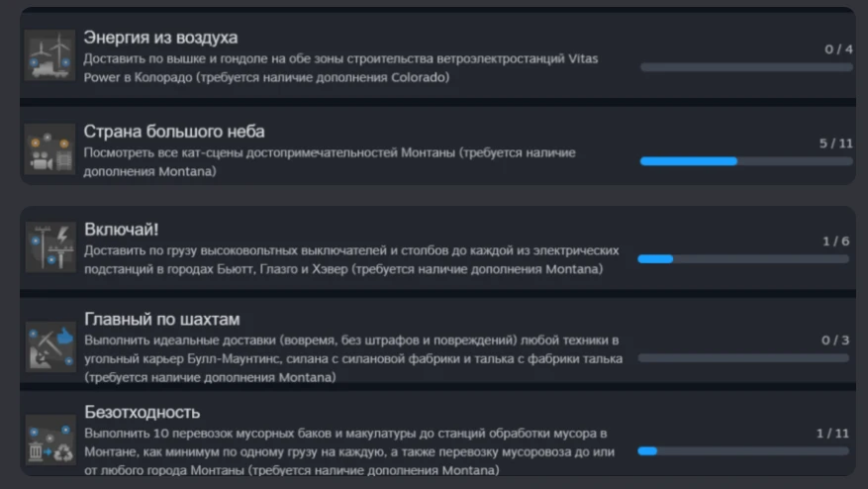The width and height of the screenshot is (868, 489).
Task: Click the empty 0 / 3 progress bar
Action: (743, 357)
